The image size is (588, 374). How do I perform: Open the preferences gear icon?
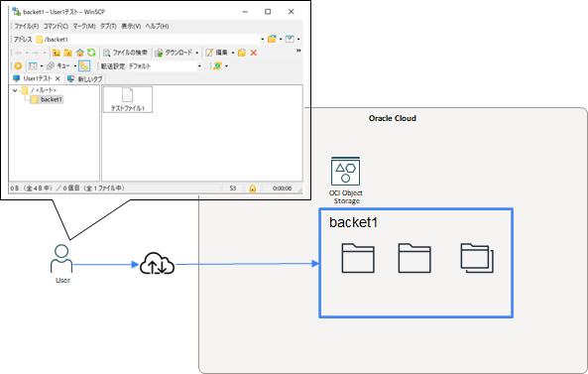point(18,66)
